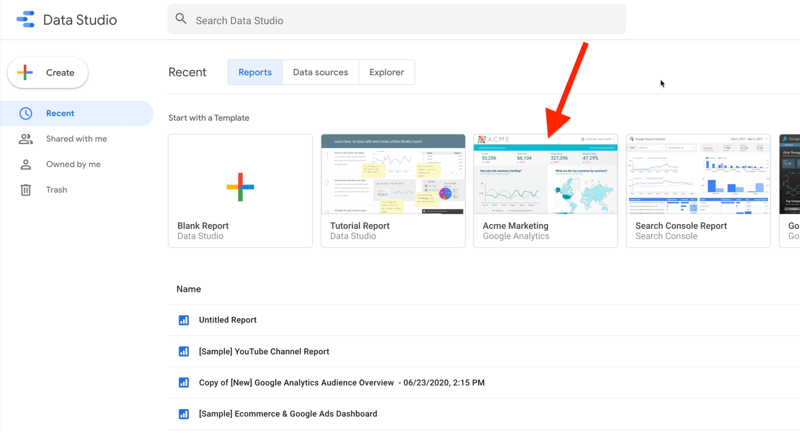Open [Sample] YouTube Channel Report
Screen dimensions: 800x433
click(x=264, y=351)
